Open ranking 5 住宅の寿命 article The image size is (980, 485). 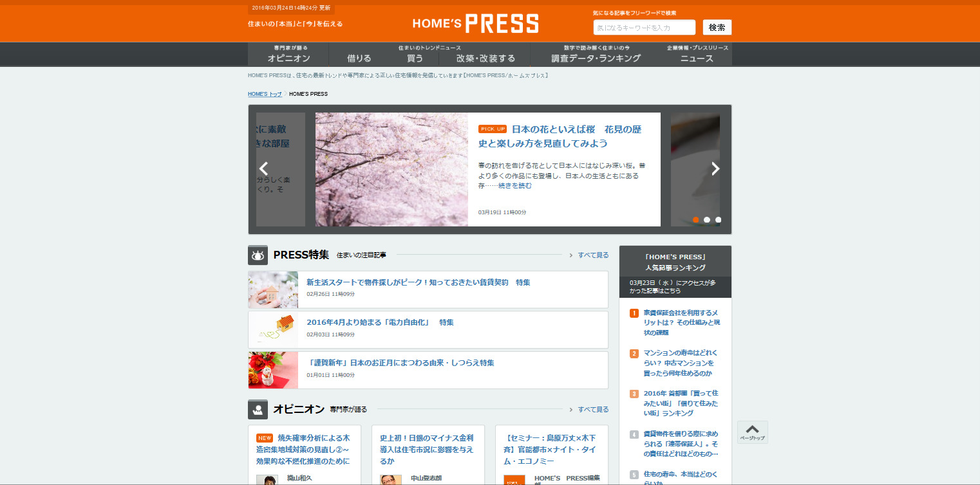coord(680,478)
